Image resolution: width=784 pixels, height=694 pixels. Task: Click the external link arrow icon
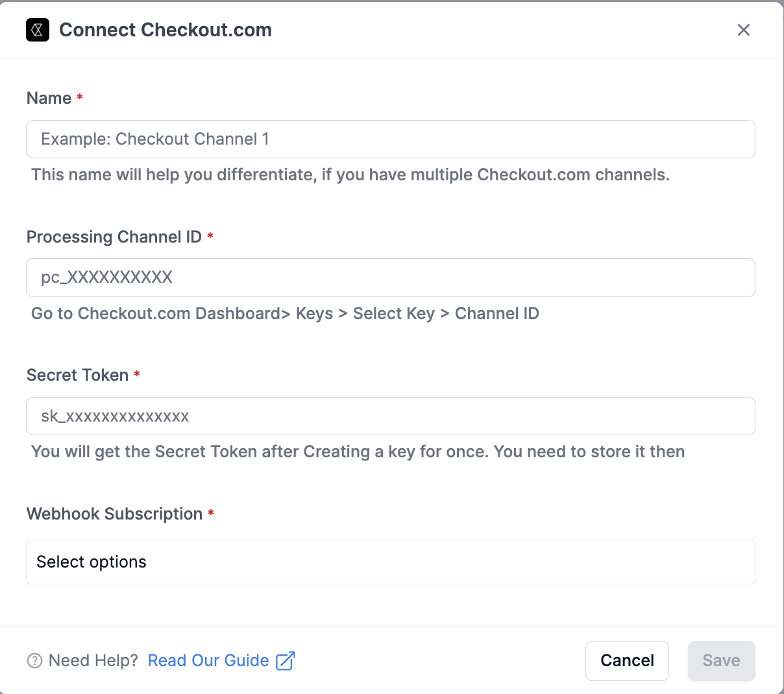coord(286,661)
